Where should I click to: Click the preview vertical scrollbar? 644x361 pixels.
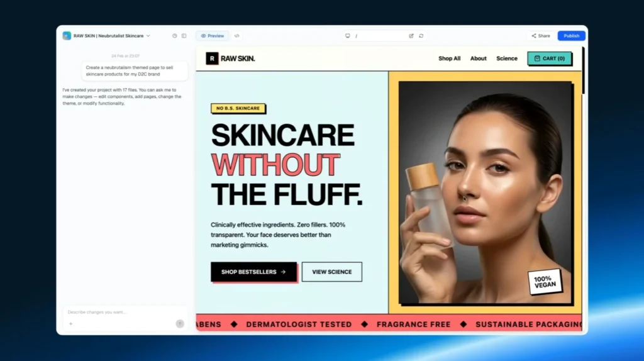tap(583, 70)
